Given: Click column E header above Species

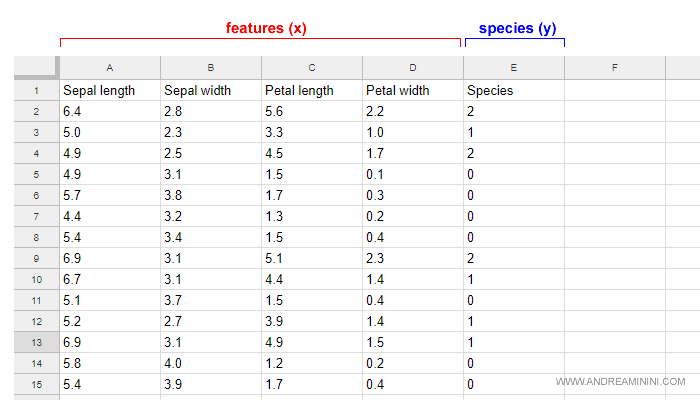Looking at the screenshot, I should (513, 67).
